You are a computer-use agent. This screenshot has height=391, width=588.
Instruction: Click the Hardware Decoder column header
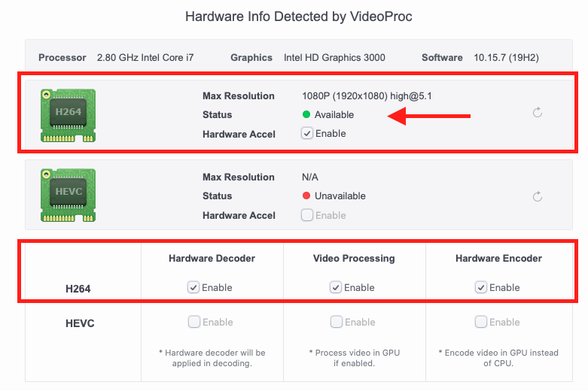tap(212, 259)
